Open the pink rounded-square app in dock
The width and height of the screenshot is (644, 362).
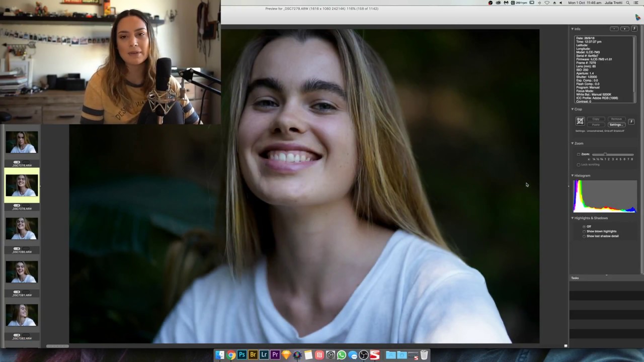319,355
